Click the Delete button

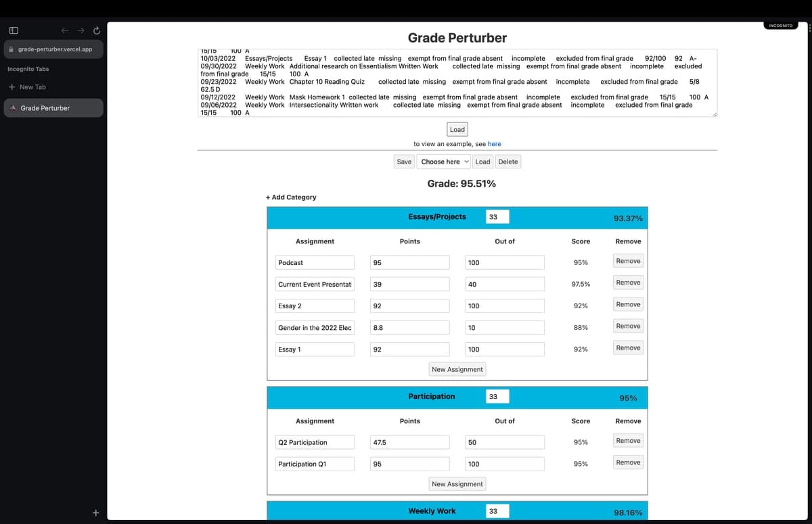coord(507,162)
